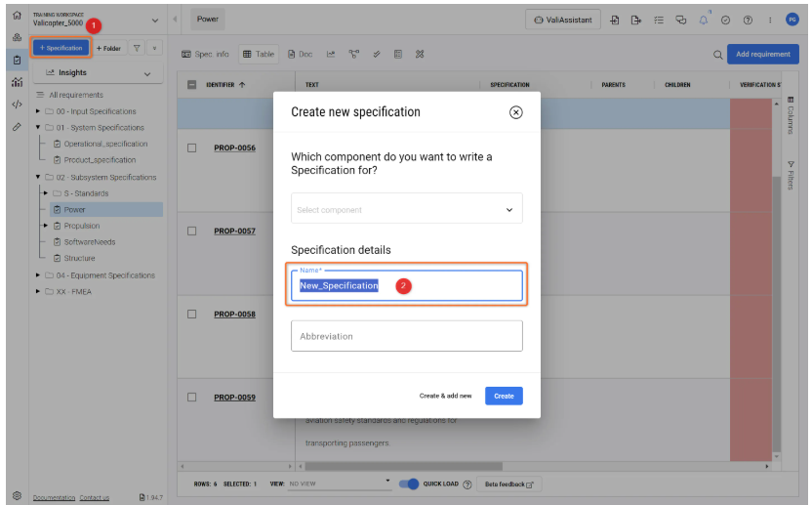The width and height of the screenshot is (812, 505).
Task: Switch to the Table tab
Action: [x=259, y=54]
